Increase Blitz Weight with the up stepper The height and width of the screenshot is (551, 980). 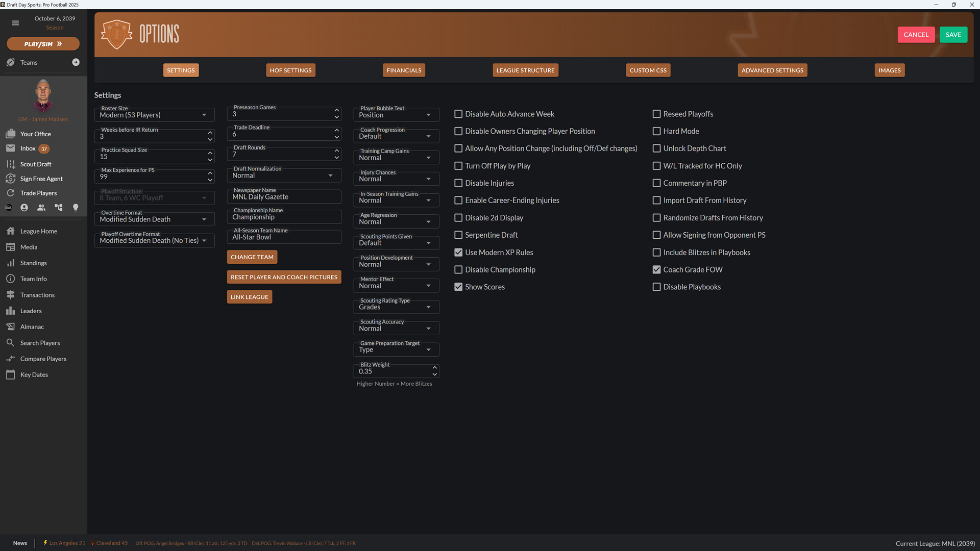(435, 368)
